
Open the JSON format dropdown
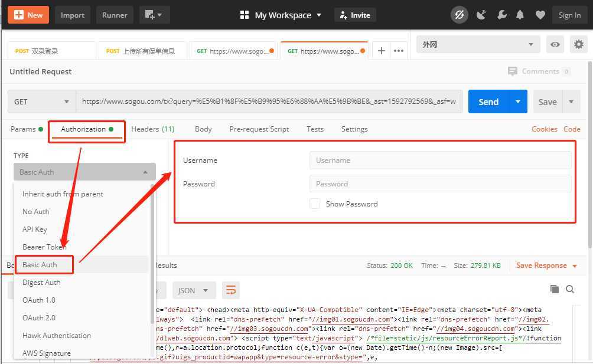(x=194, y=290)
